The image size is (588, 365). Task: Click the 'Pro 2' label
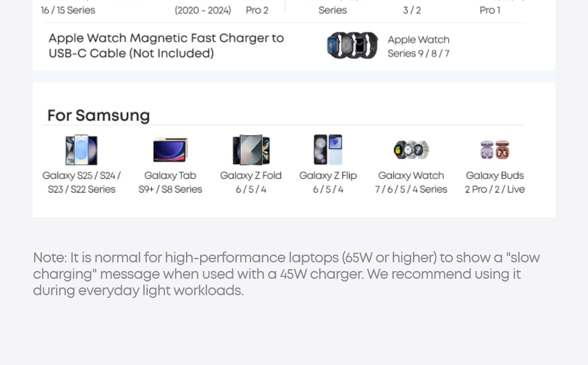click(257, 10)
